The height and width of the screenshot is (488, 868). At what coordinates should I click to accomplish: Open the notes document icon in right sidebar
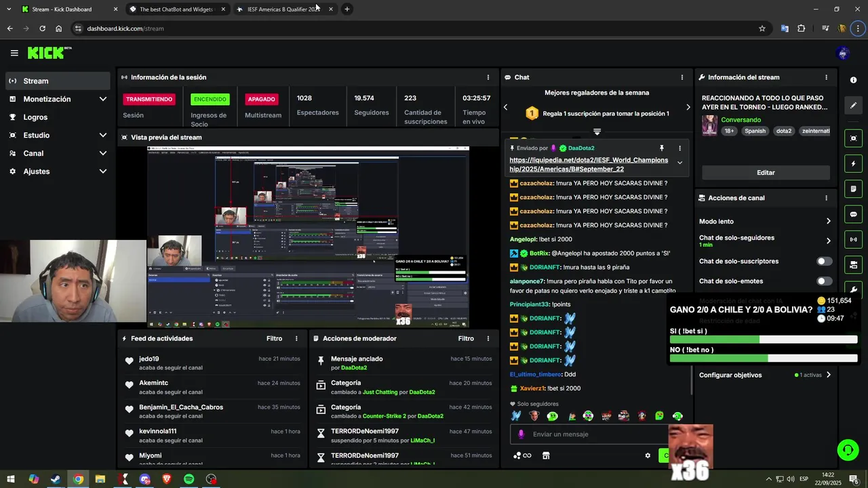click(x=853, y=188)
